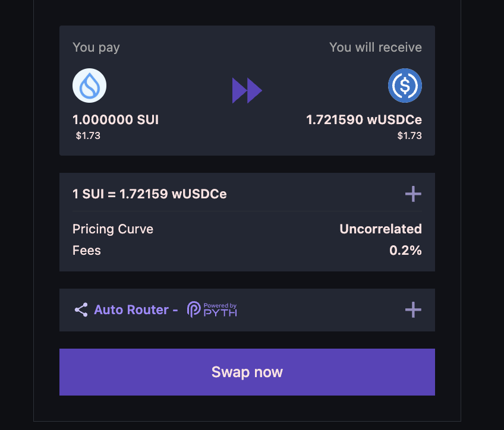Click the 1 SUI = 1.72159 wUSDCe rate
Image resolution: width=504 pixels, height=430 pixels.
tap(149, 194)
